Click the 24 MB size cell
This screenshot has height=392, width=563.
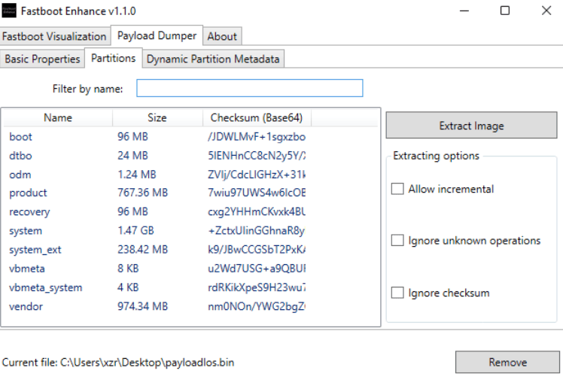click(x=132, y=156)
